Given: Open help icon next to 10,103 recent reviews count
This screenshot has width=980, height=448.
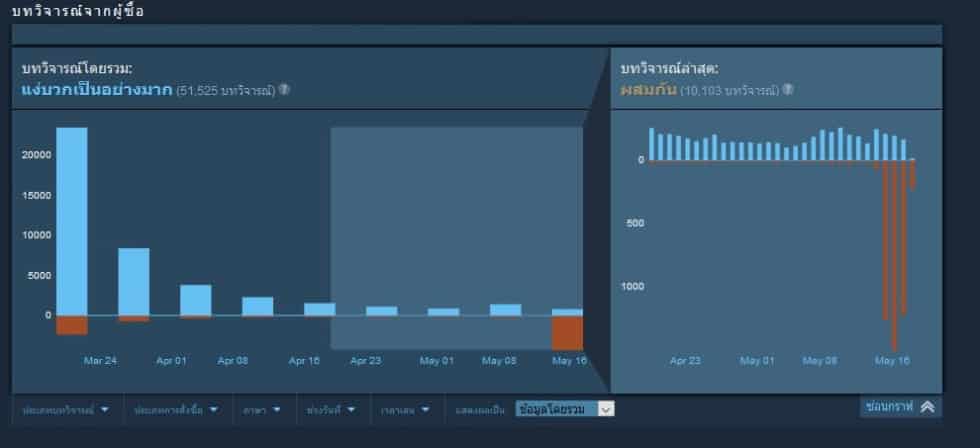Looking at the screenshot, I should click(x=788, y=89).
